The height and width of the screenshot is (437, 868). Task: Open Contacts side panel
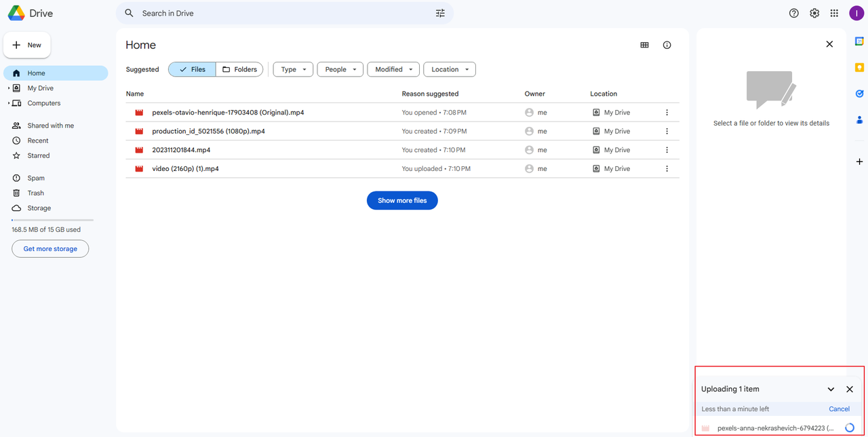[x=859, y=120]
